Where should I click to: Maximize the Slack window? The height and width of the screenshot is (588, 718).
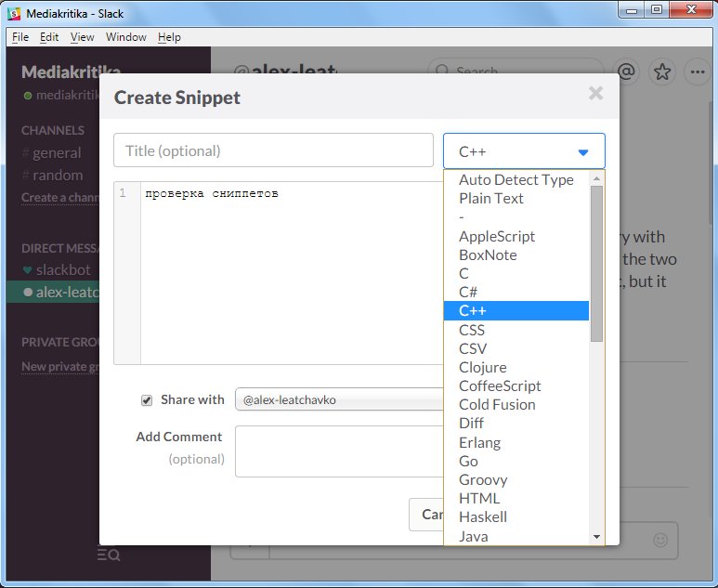pyautogui.click(x=657, y=10)
